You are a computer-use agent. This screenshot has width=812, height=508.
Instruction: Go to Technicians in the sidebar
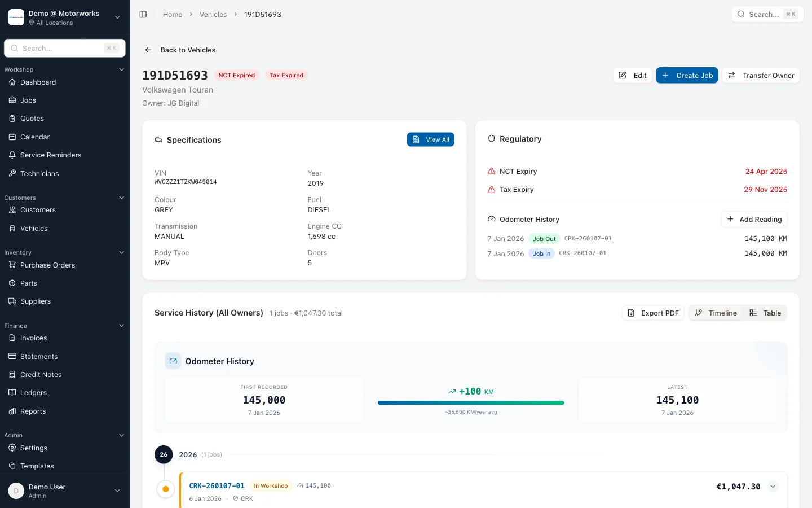click(39, 174)
